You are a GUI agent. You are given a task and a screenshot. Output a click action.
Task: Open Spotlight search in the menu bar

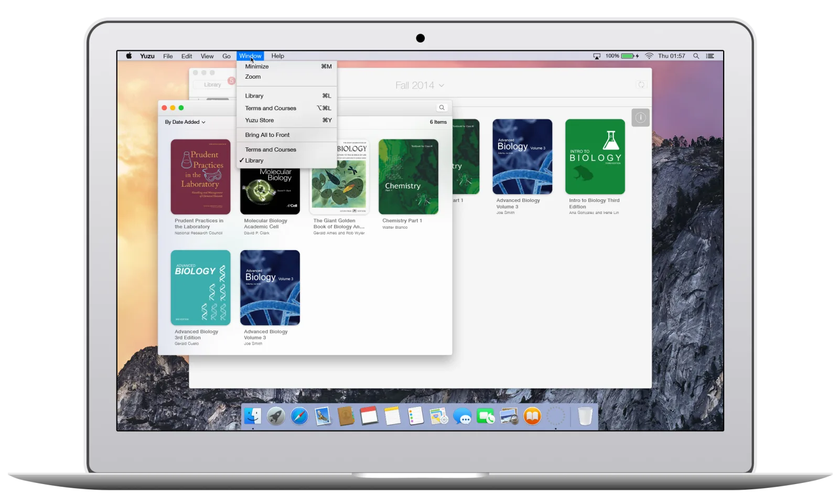click(696, 56)
